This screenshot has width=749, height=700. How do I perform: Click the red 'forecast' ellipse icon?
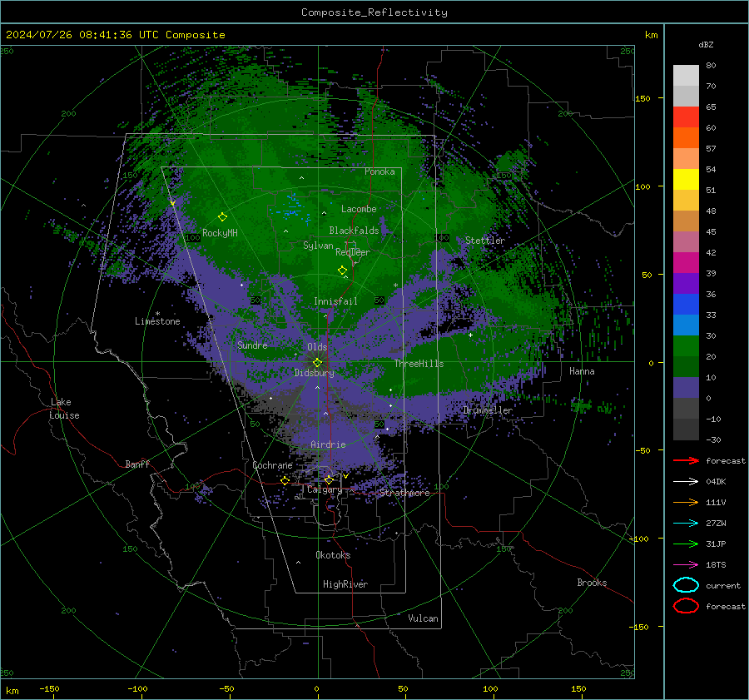686,606
